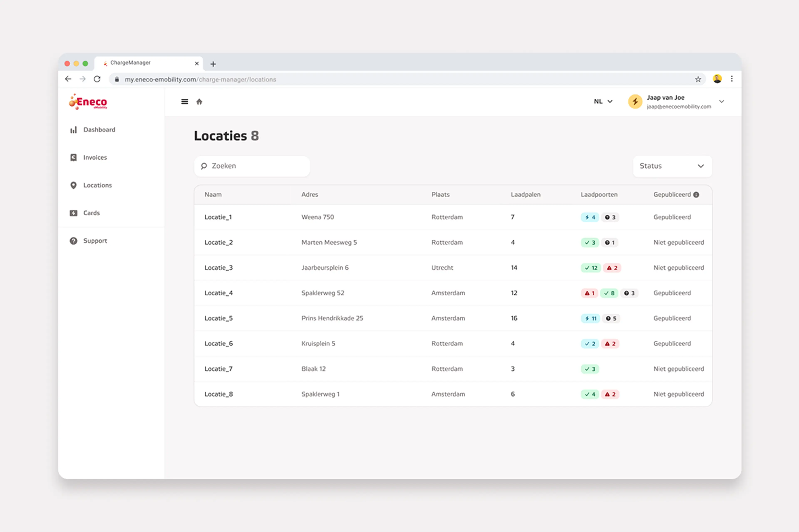Click Utrecht in the Plaats column
799x532 pixels.
click(x=442, y=268)
